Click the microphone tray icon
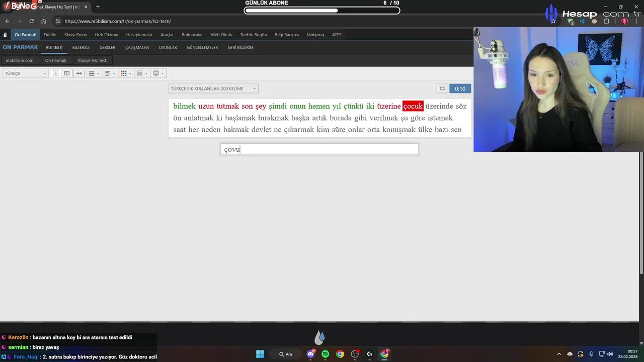The width and height of the screenshot is (644, 362). 591,354
